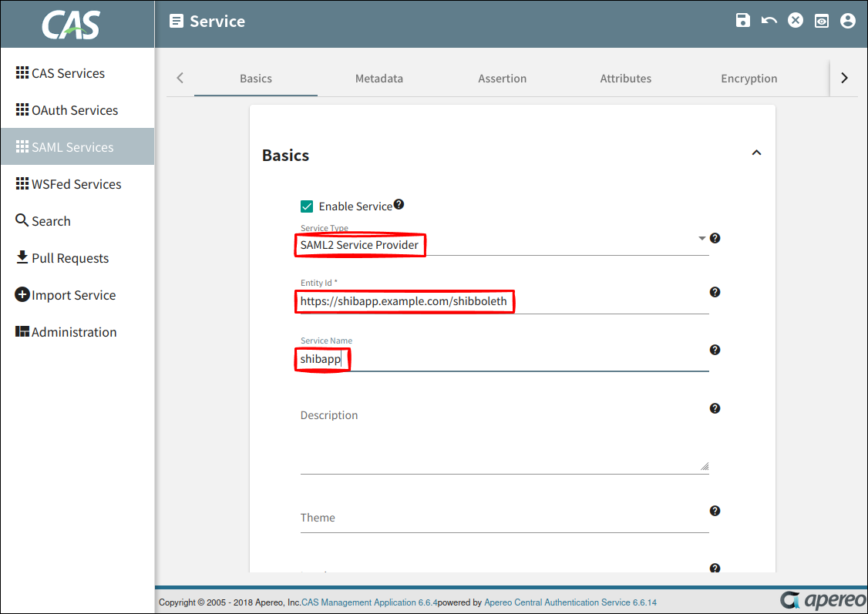Click help icon beside Entity Id field

715,292
